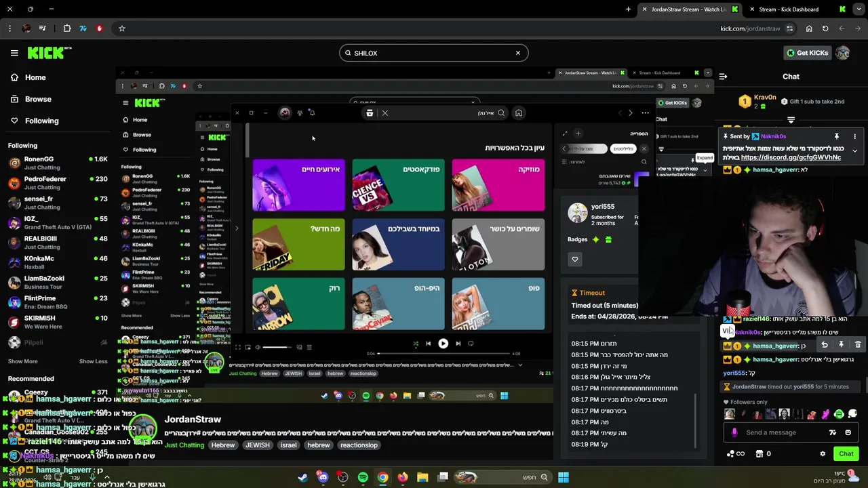Open the offline Pilpeli channel

point(58,343)
